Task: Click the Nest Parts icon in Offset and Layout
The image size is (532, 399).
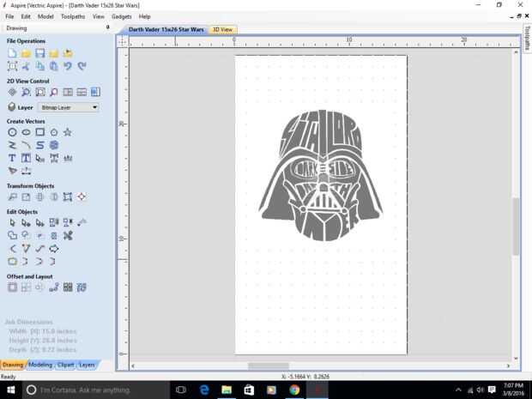Action: click(82, 287)
